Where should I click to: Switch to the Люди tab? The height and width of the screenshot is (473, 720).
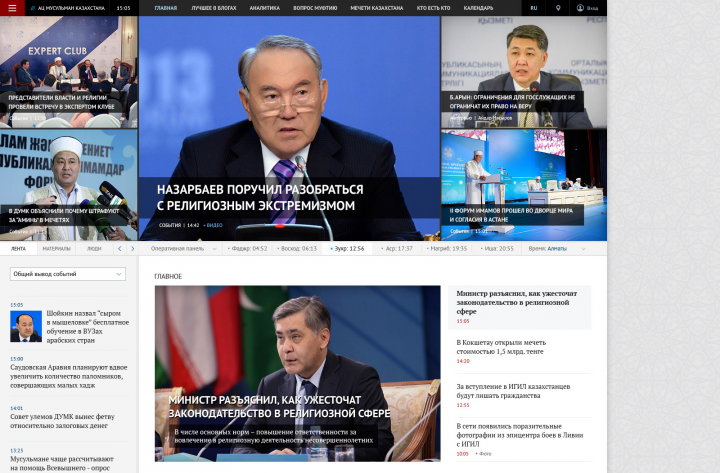(x=94, y=248)
